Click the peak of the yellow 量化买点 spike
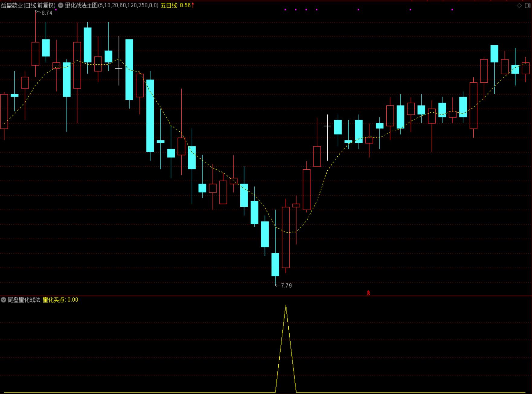Screen dimensions: 532x394 coord(286,306)
